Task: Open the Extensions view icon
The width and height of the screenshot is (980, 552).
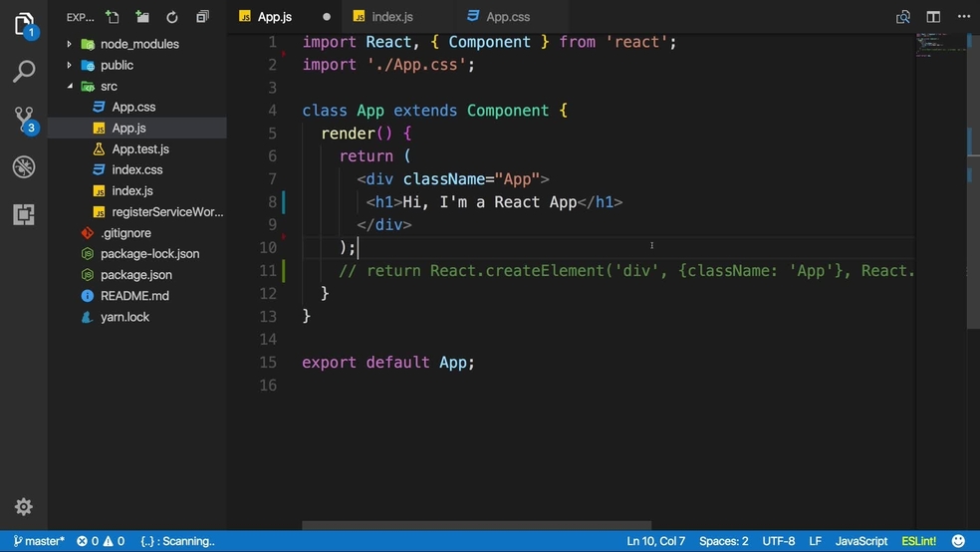Action: click(x=24, y=214)
